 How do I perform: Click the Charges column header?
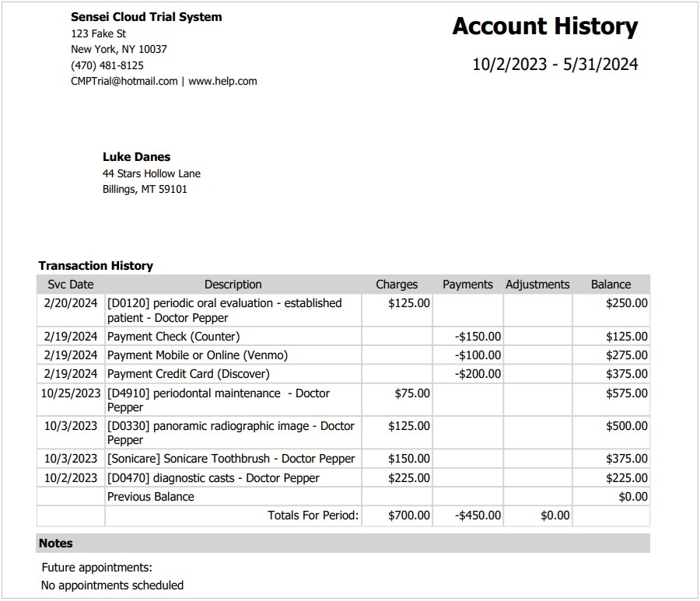click(x=397, y=285)
